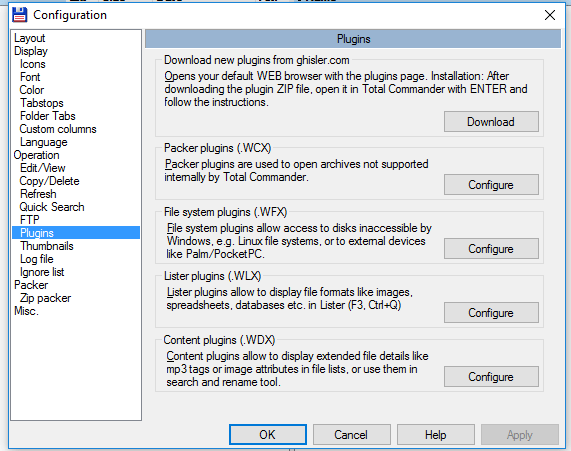Screen dimensions: 571x451
Task: Open the Icons settings page
Action: pos(33,64)
